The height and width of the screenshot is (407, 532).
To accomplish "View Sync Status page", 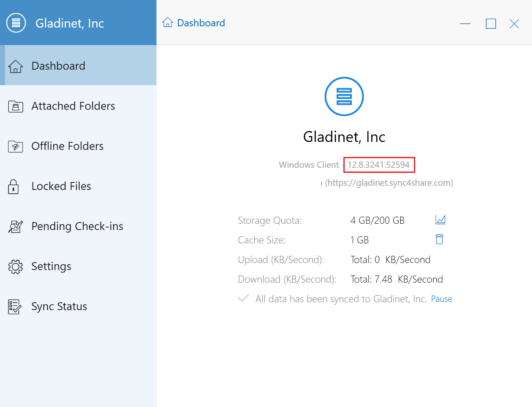I will click(x=78, y=306).
